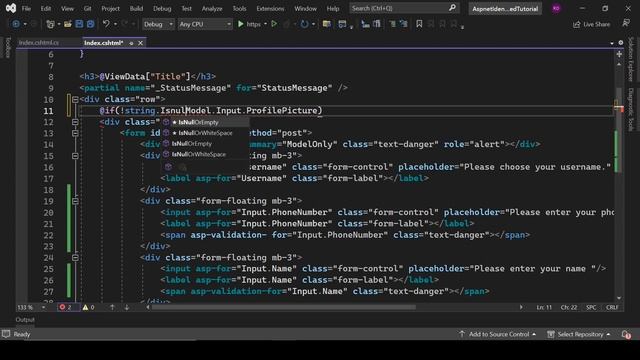The width and height of the screenshot is (640, 360).
Task: Click Add to Source Control
Action: (498, 334)
